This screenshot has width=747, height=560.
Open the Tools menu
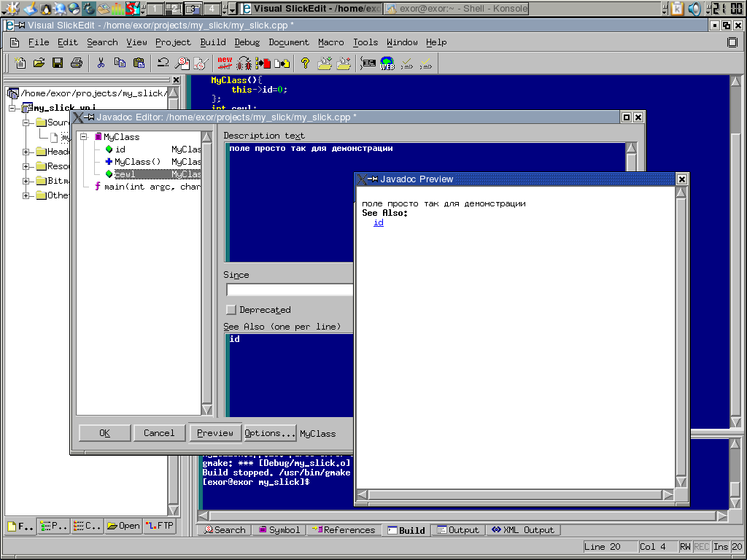click(x=365, y=42)
